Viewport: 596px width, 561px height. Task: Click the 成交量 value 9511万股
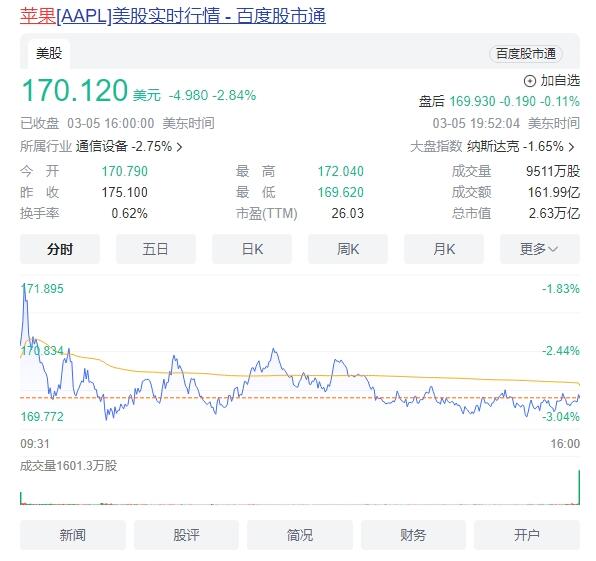(x=553, y=171)
